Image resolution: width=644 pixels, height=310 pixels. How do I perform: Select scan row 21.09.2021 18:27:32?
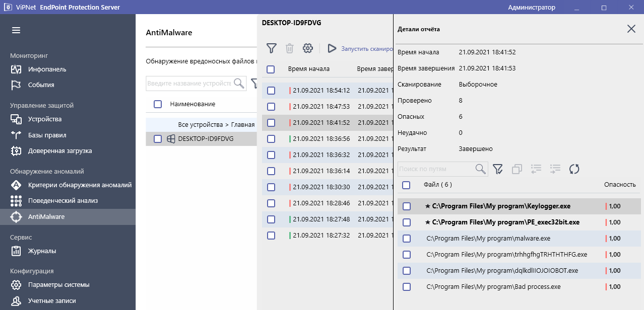[x=328, y=235]
